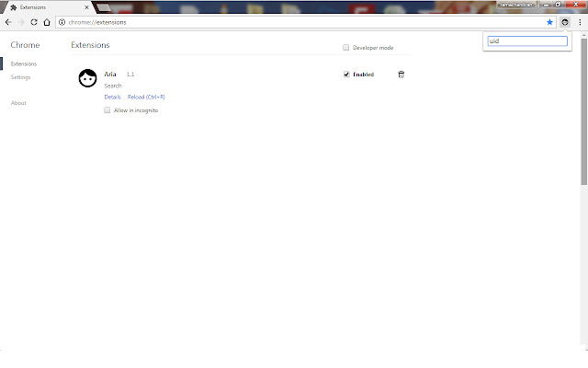Click the Aria extension face logo

[88, 78]
